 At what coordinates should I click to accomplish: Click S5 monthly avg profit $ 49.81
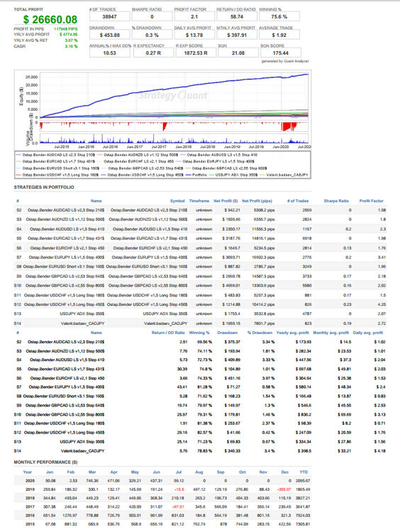coord(345,369)
